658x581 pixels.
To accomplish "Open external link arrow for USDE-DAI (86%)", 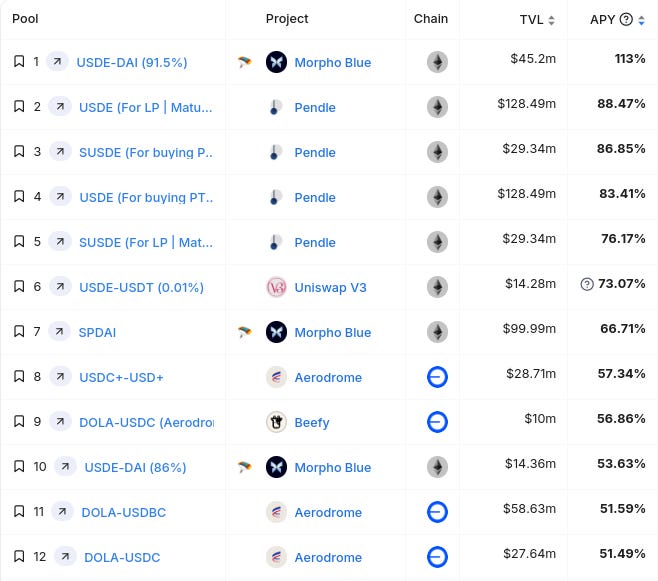I will pos(65,466).
